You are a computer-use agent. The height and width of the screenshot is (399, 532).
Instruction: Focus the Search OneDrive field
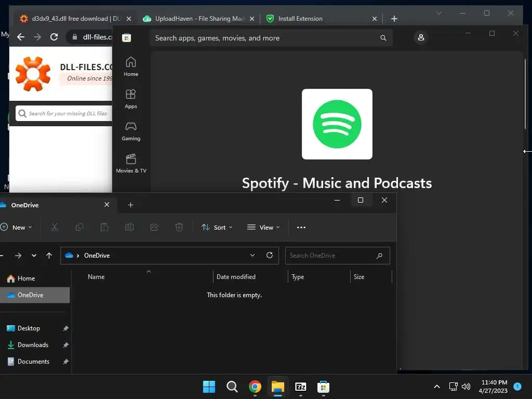coord(338,256)
